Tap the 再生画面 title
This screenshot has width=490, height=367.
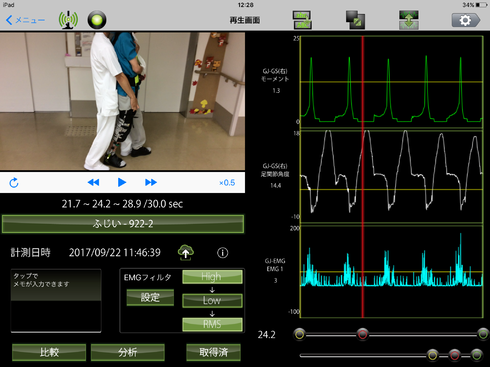[245, 20]
